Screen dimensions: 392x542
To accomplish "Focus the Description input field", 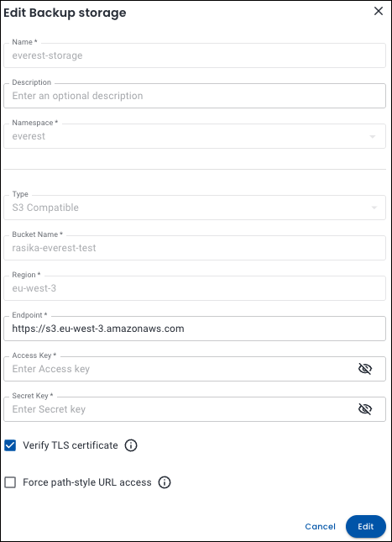I will (x=195, y=96).
